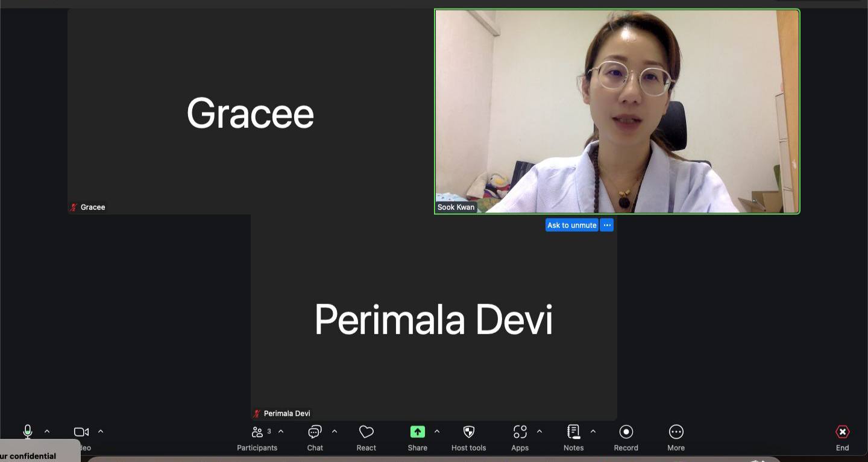This screenshot has height=462, width=868.
Task: Click the Ask to unmute button
Action: point(571,225)
